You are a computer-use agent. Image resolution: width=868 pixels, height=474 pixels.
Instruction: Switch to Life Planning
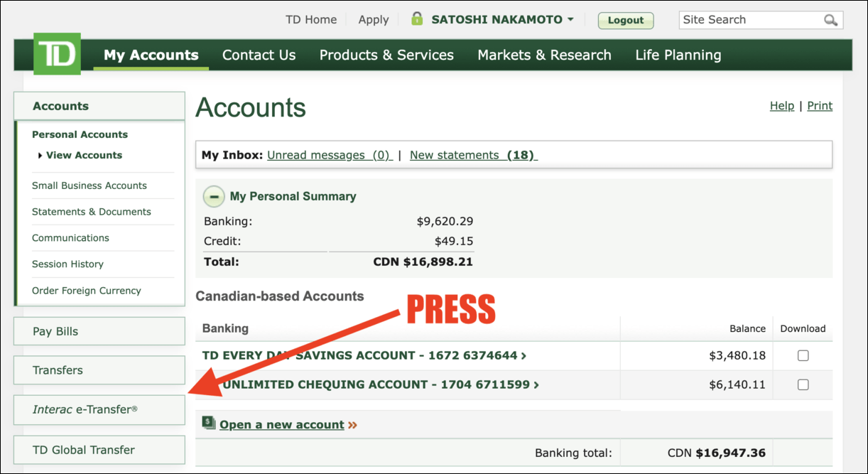677,55
